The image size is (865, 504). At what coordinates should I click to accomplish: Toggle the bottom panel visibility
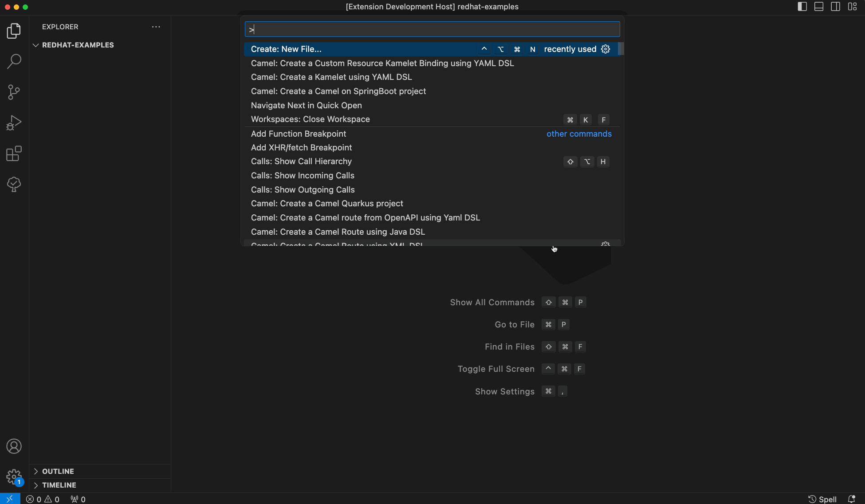click(818, 7)
